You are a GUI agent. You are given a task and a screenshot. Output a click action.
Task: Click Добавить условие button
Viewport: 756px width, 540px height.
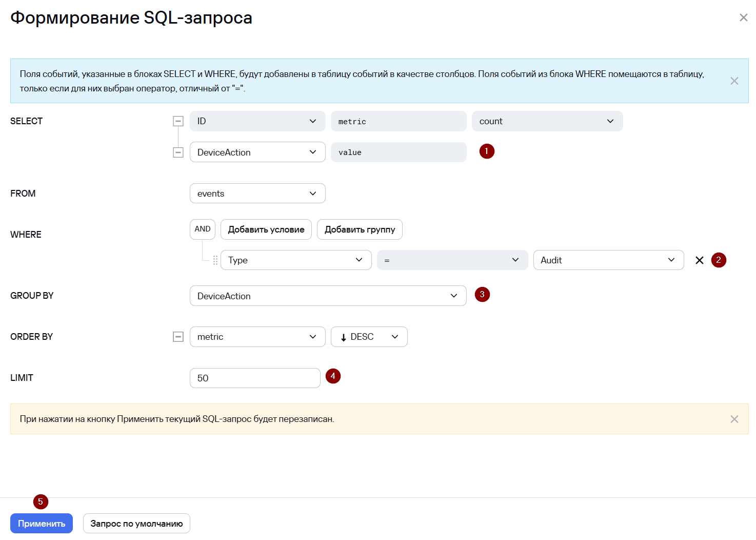266,229
